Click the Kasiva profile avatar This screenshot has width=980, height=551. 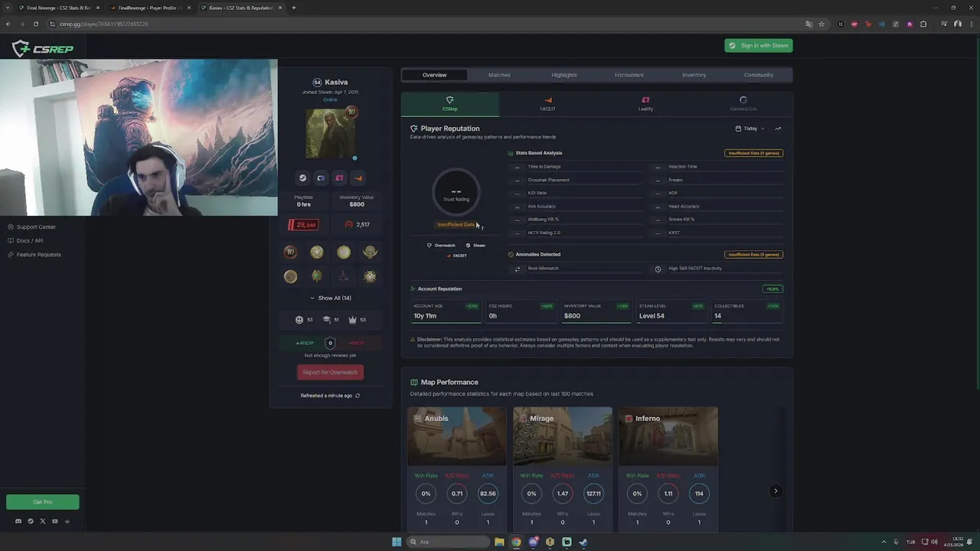point(330,133)
